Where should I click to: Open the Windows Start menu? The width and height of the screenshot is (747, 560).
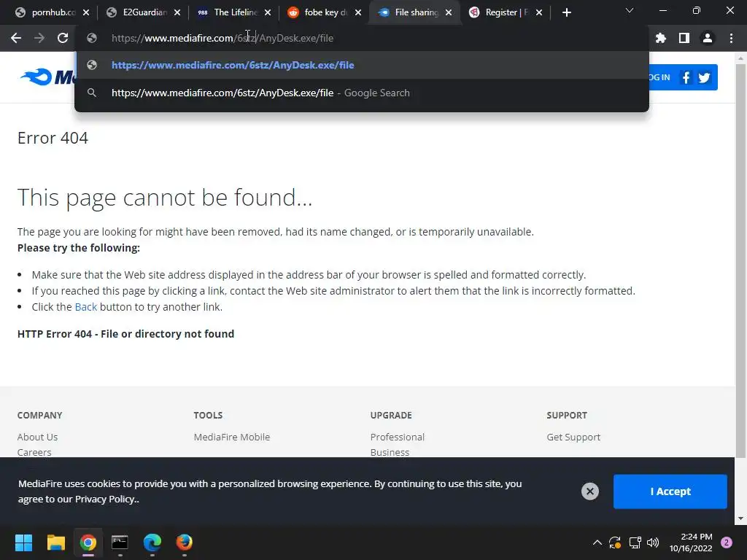[x=23, y=542]
